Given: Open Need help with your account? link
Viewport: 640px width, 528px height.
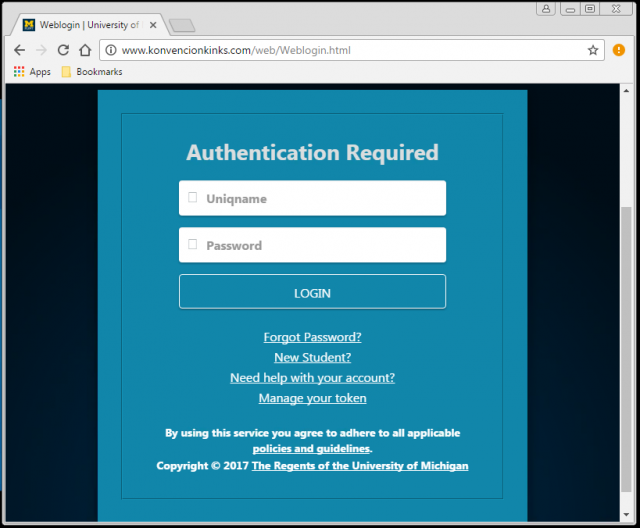Looking at the screenshot, I should pos(312,378).
